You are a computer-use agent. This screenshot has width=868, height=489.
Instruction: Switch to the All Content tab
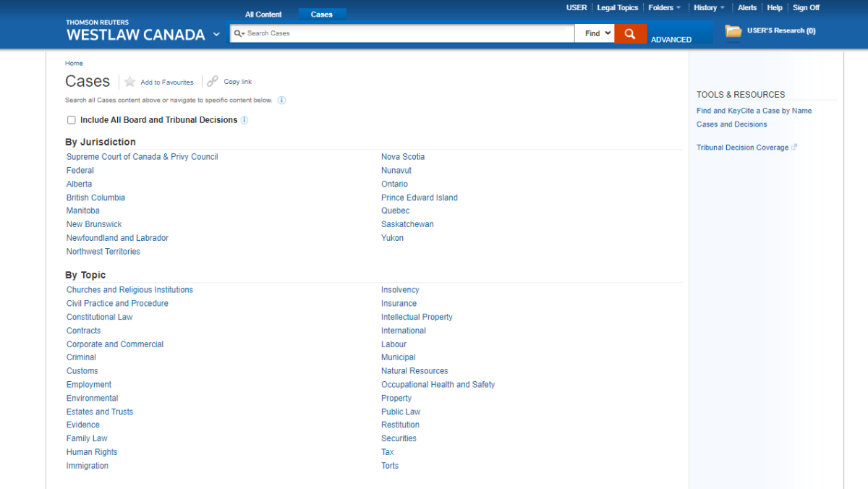coord(263,14)
